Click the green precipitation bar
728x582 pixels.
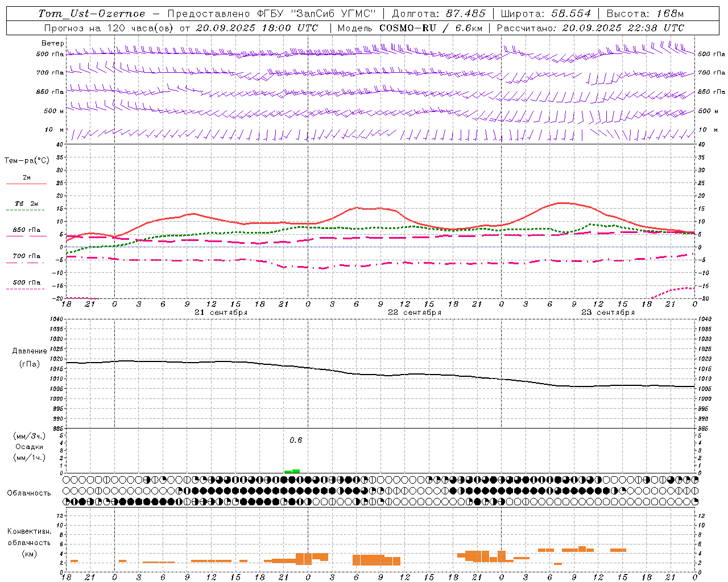pos(292,471)
